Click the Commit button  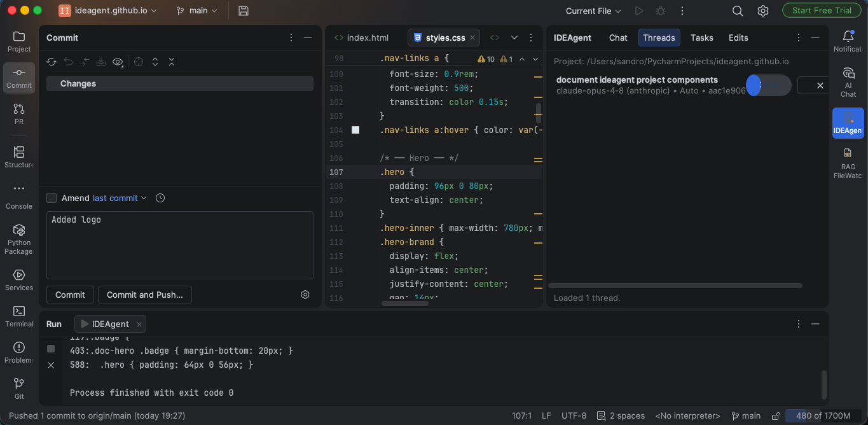coord(70,295)
